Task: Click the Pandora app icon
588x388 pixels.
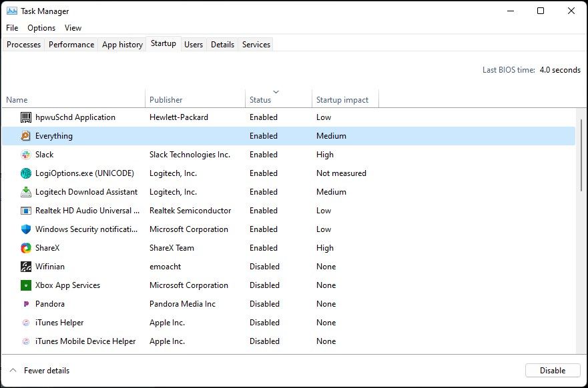Action: pos(25,303)
